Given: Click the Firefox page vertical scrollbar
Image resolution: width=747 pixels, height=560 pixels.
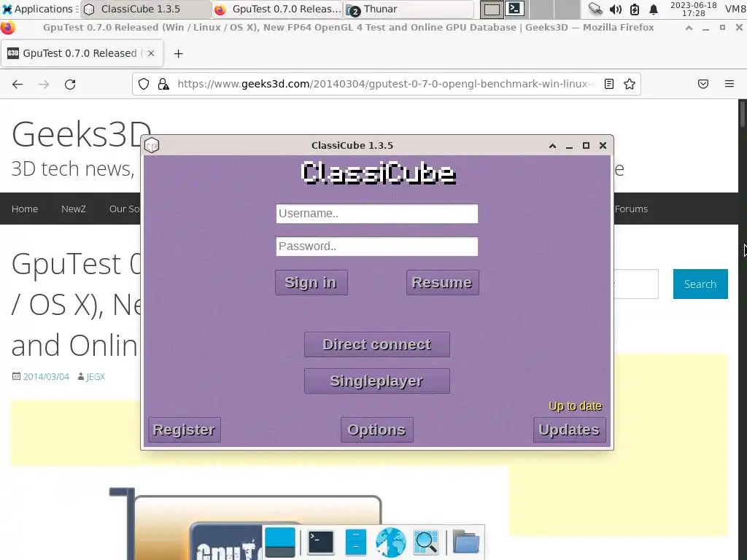Looking at the screenshot, I should 742,329.
